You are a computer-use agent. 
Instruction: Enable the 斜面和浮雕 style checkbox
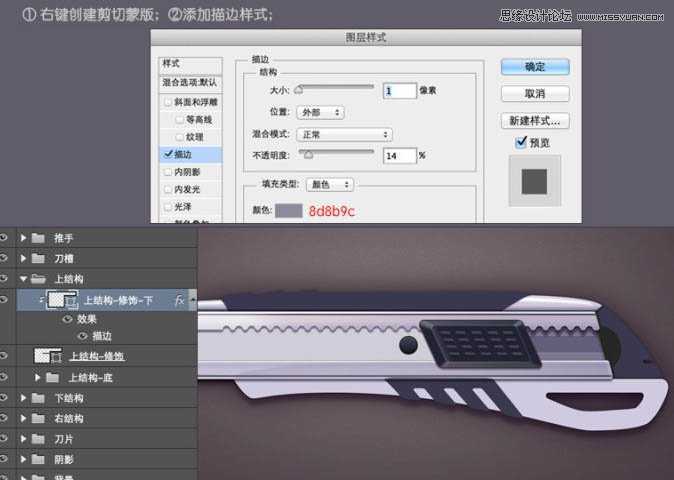click(168, 102)
